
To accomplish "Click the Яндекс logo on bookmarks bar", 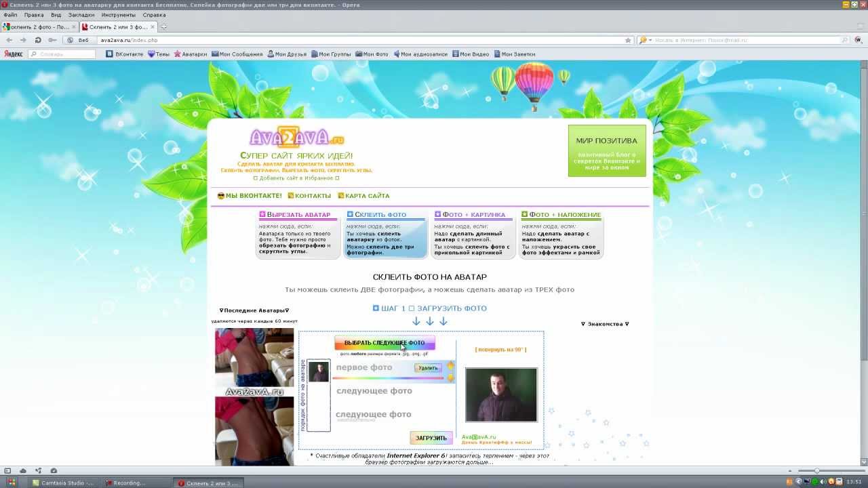I will 14,54.
